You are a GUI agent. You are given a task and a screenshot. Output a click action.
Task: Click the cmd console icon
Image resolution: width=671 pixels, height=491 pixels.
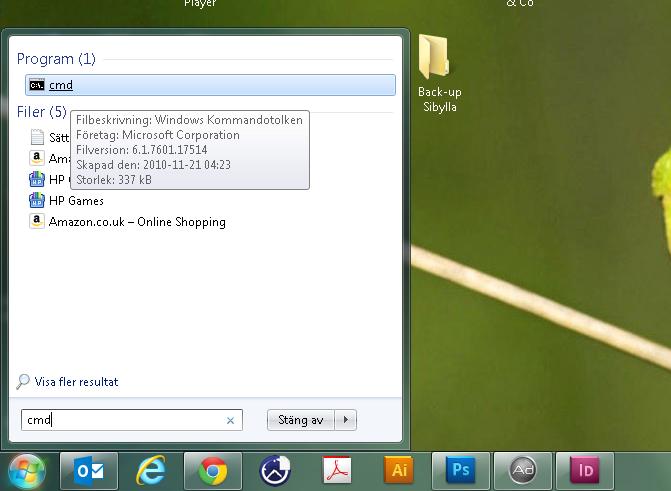(x=37, y=85)
